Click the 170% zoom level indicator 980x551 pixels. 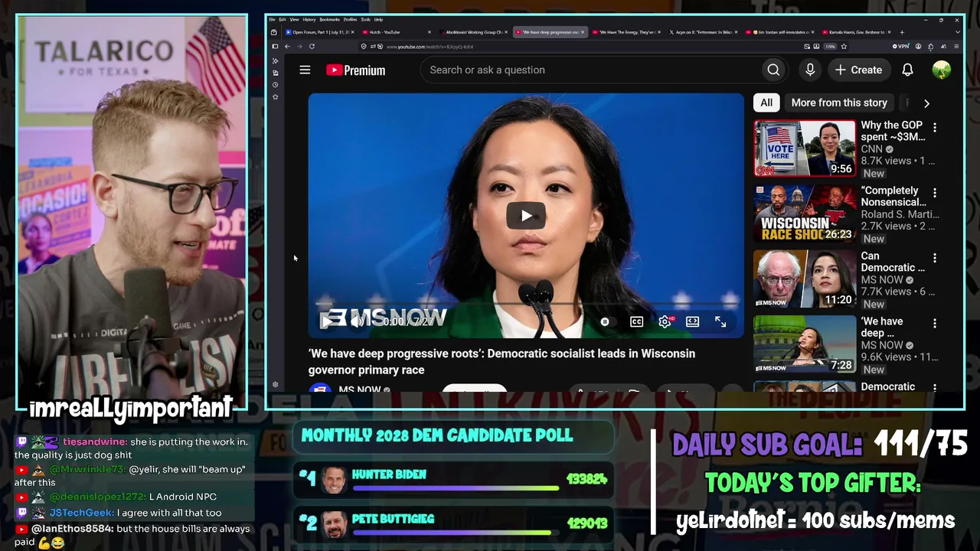tap(830, 47)
